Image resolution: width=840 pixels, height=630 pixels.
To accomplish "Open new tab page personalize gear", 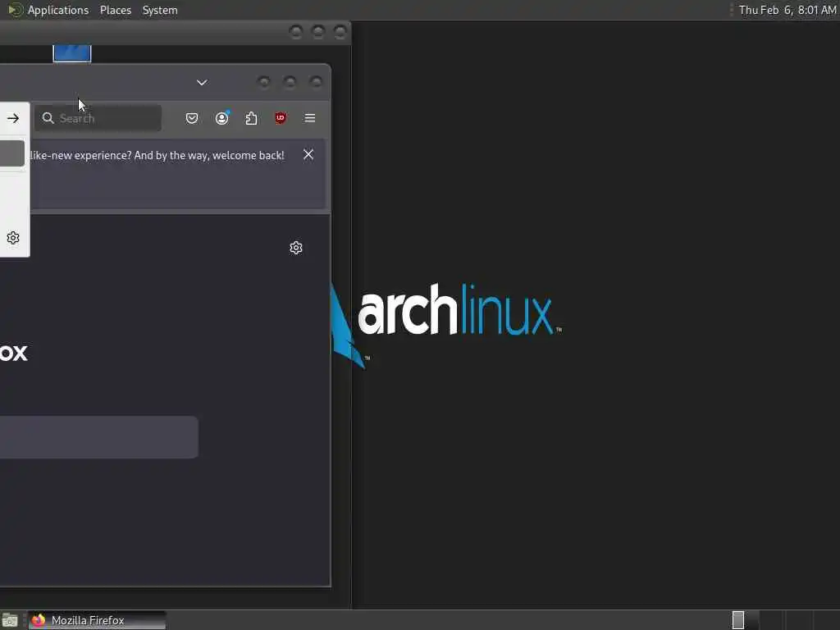I will point(296,248).
